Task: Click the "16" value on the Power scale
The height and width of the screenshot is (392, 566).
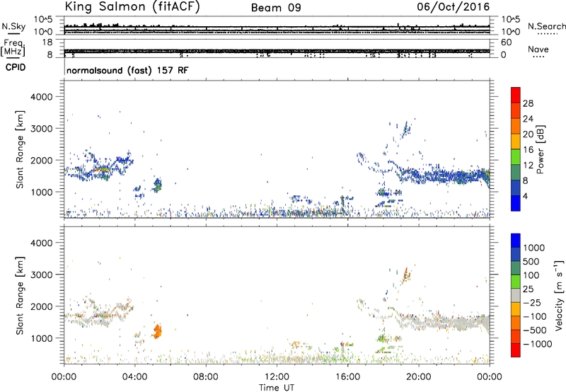Action: 528,150
